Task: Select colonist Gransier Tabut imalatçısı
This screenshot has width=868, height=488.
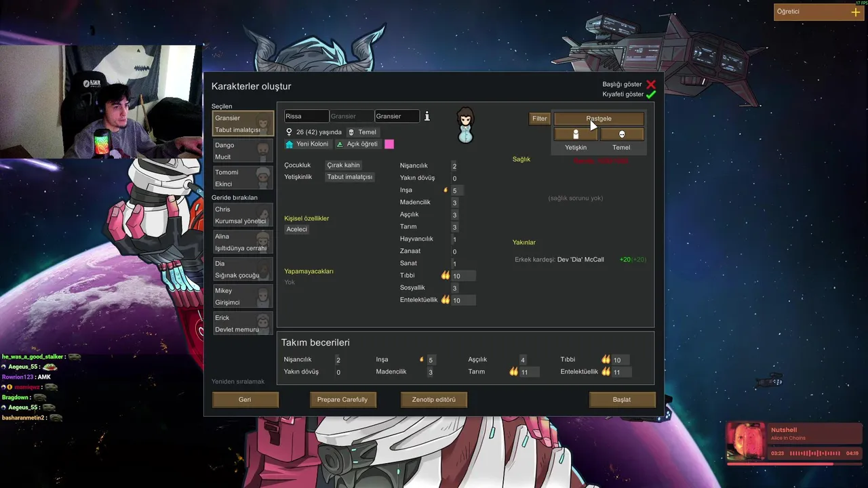Action: click(243, 123)
